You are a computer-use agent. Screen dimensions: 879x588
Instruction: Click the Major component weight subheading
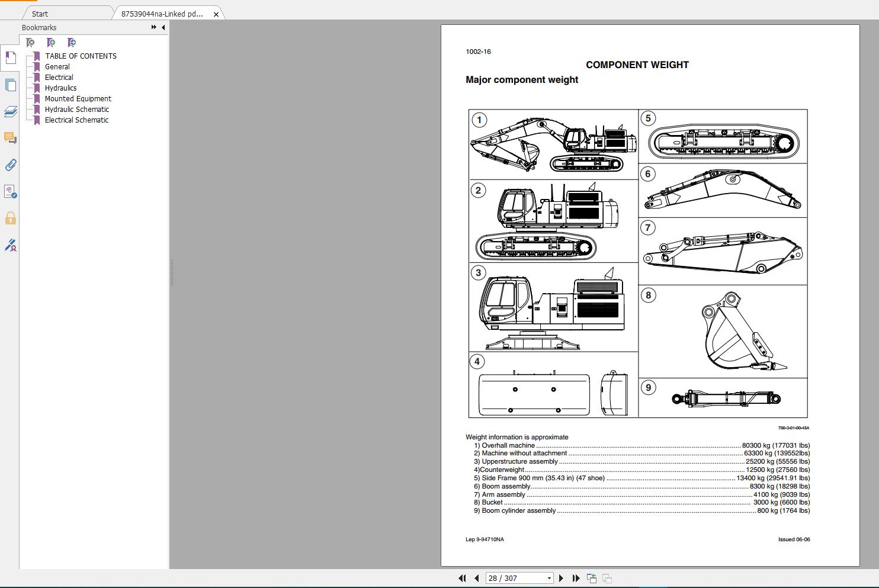point(522,80)
